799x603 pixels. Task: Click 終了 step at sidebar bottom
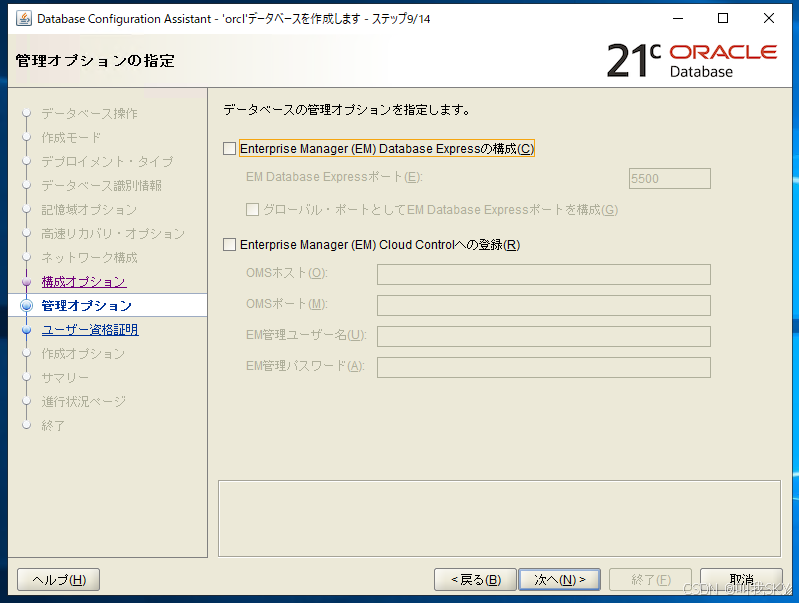click(x=53, y=425)
